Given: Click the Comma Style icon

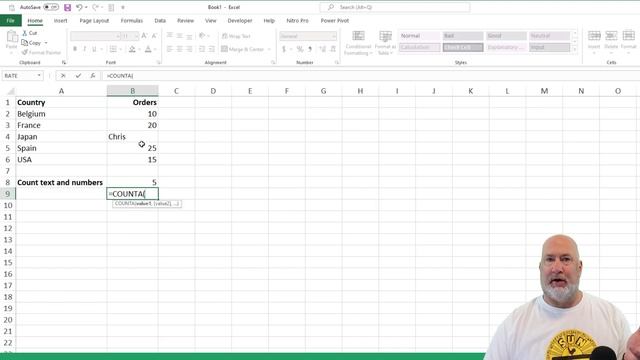Looking at the screenshot, I should click(x=310, y=49).
